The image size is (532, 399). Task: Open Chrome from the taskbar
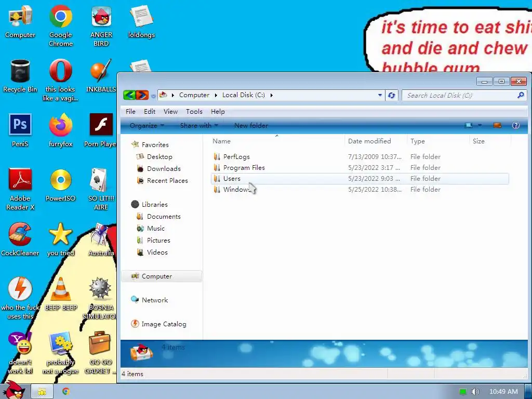(x=66, y=391)
